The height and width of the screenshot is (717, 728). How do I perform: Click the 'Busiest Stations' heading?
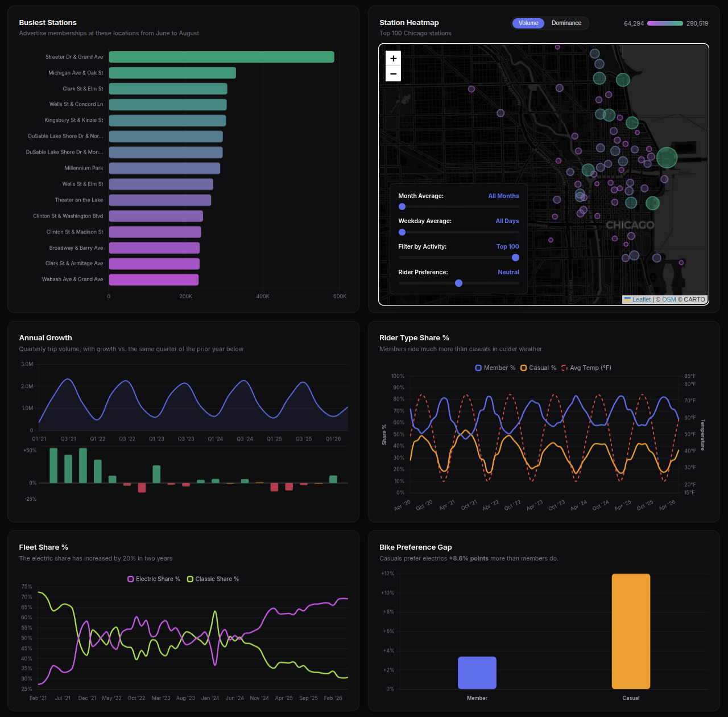coord(48,23)
